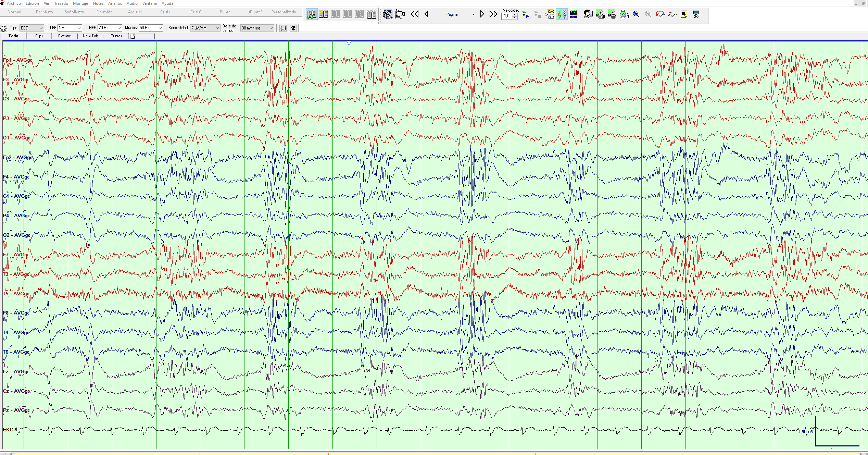
Task: Click the electrode head icon beside Tipo
Action: tap(4, 28)
